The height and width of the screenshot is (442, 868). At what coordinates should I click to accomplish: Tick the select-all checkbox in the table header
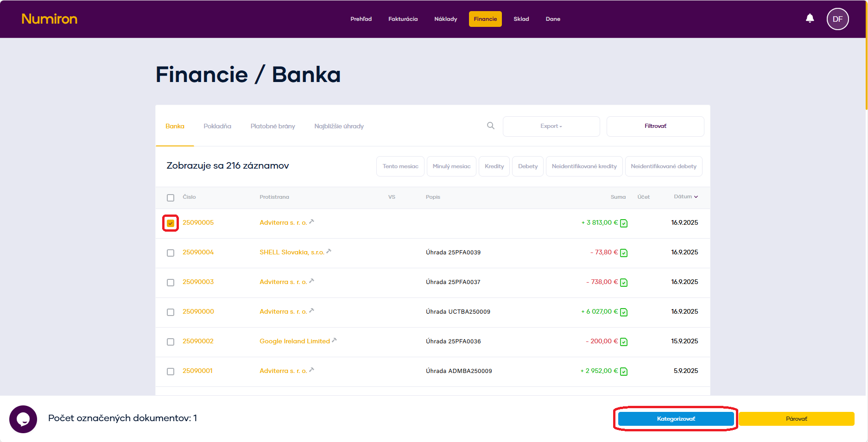click(x=171, y=198)
